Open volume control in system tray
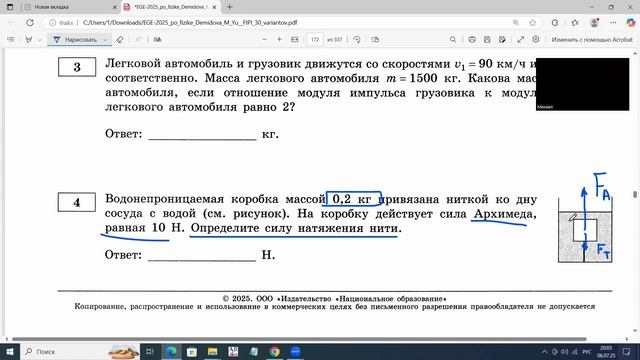 tap(565, 351)
